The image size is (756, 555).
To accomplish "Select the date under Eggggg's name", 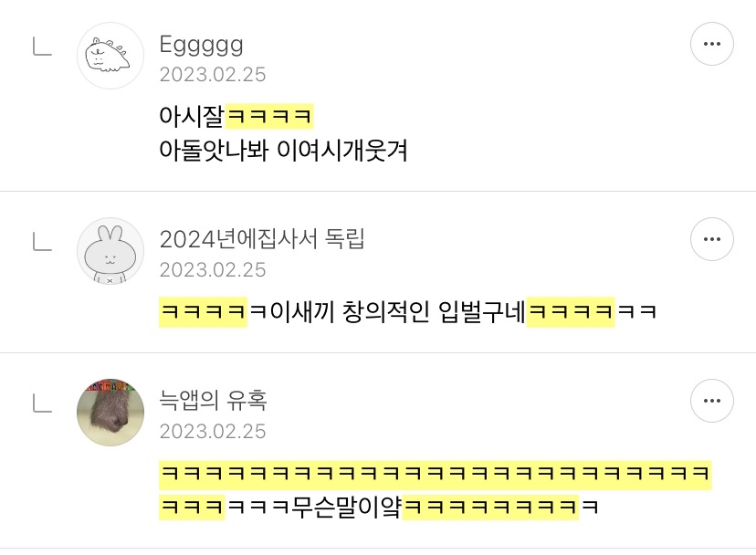I will tap(213, 75).
